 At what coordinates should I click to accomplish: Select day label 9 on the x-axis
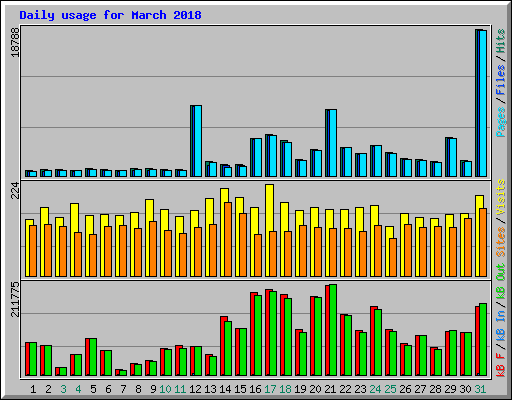153,389
